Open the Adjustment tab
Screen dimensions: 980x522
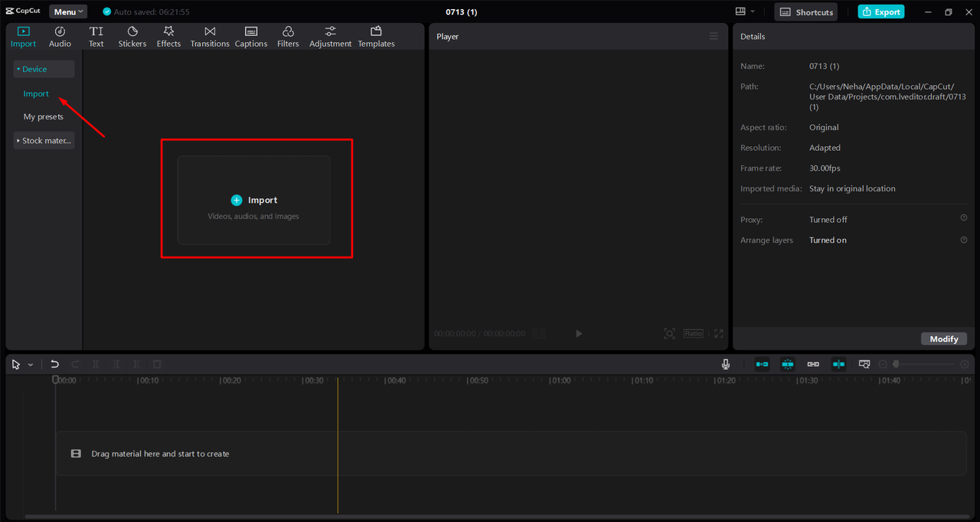330,37
